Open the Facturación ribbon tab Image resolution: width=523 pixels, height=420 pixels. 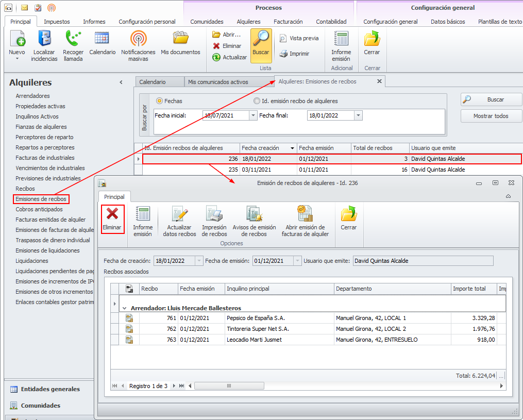point(288,22)
